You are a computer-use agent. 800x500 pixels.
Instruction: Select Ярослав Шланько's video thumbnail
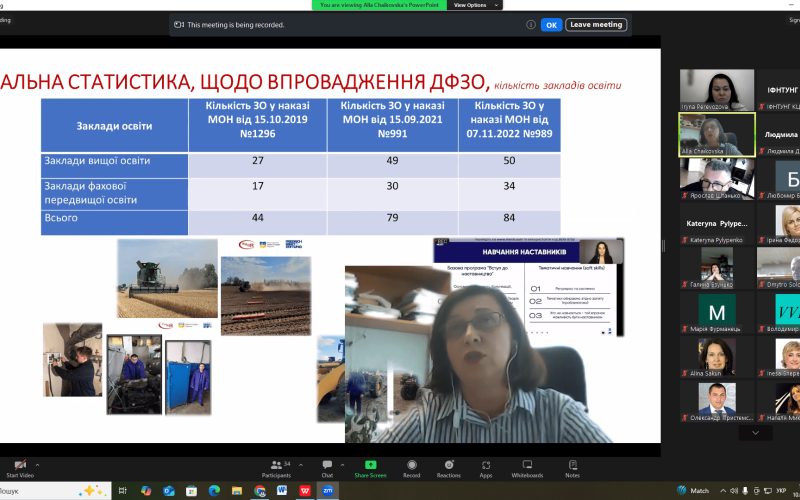(x=717, y=179)
